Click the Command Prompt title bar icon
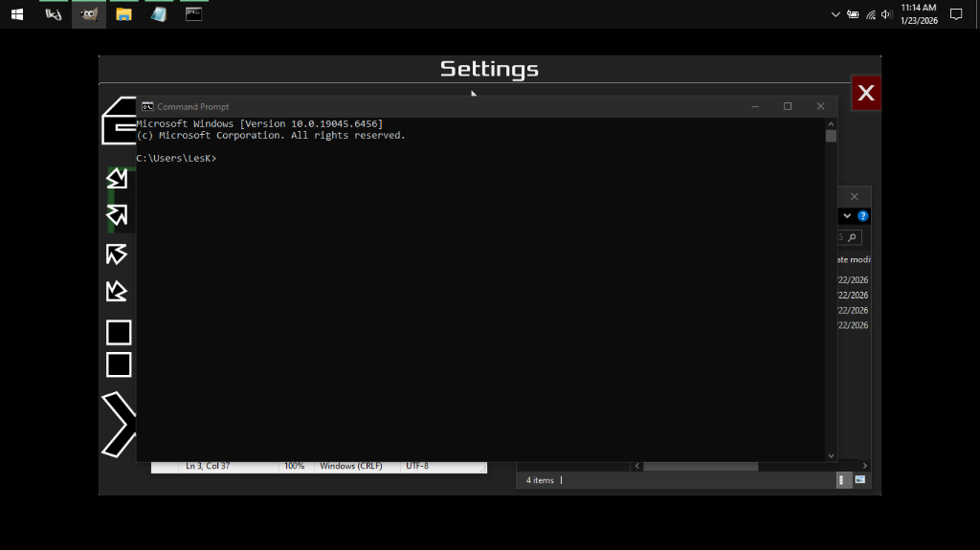The height and width of the screenshot is (550, 980). pos(147,106)
